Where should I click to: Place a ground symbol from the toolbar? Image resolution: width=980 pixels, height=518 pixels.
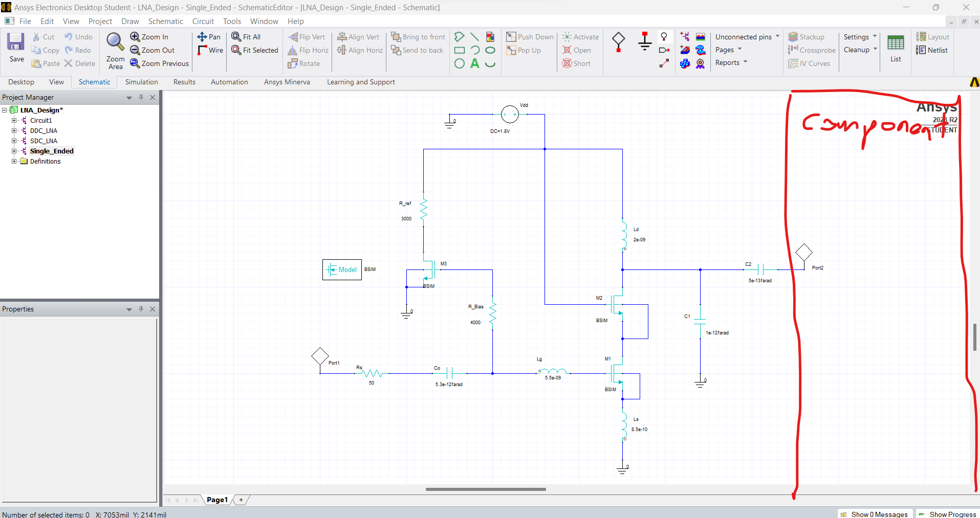tap(645, 41)
